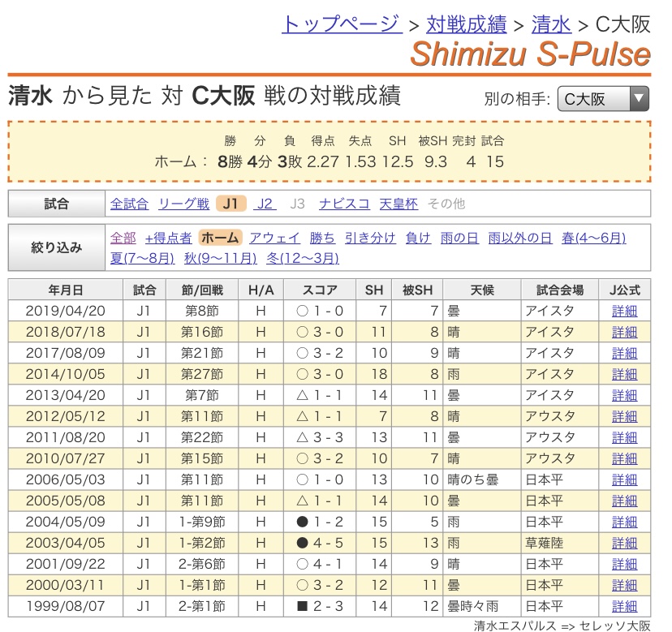
Task: Show only 勝ち results
Action: point(322,238)
